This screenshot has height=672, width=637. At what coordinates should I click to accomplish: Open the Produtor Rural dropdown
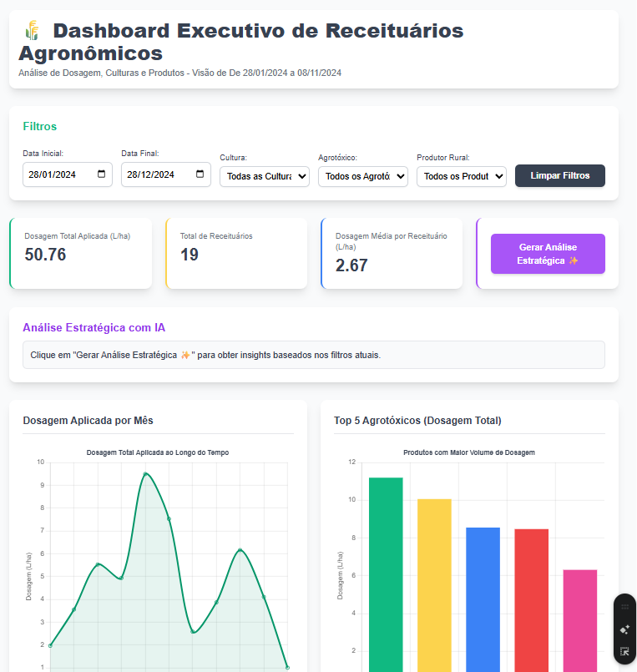[x=461, y=176]
